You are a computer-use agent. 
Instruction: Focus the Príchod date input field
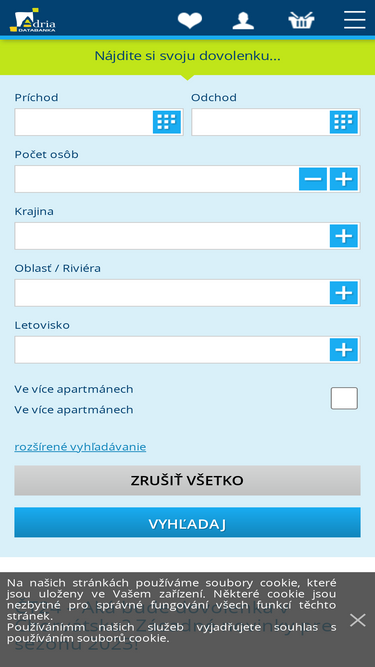coord(84,122)
